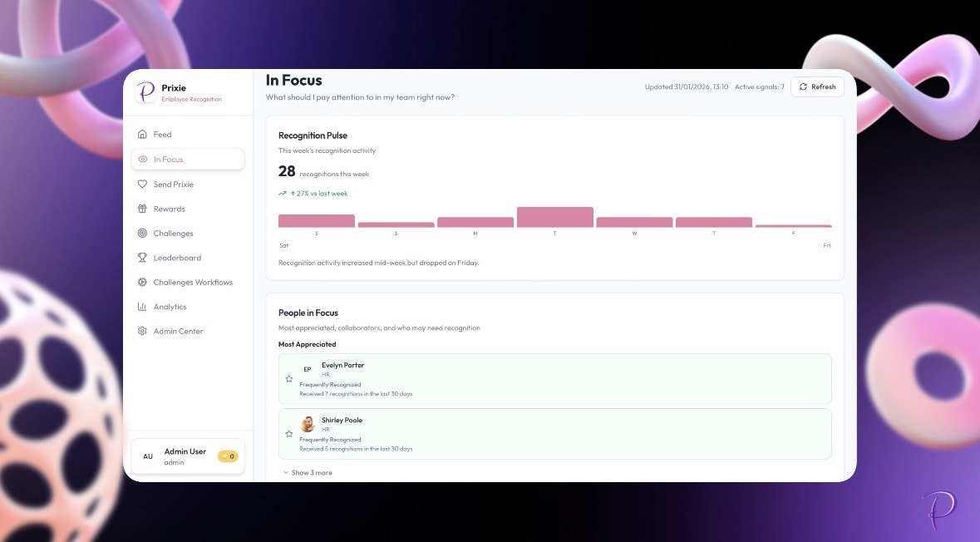Image resolution: width=980 pixels, height=542 pixels.
Task: Open Send Prixie via the heart icon
Action: pos(142,184)
